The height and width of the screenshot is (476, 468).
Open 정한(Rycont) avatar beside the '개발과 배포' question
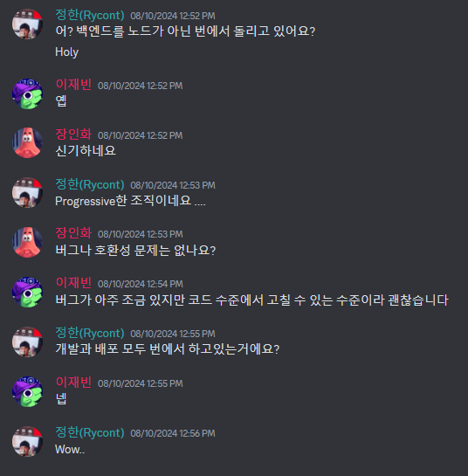coord(27,341)
